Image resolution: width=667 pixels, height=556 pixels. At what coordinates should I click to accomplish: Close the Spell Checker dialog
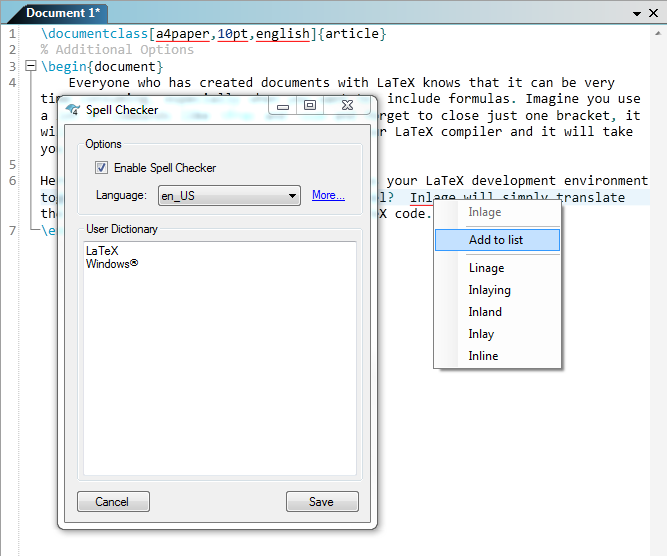[x=347, y=105]
